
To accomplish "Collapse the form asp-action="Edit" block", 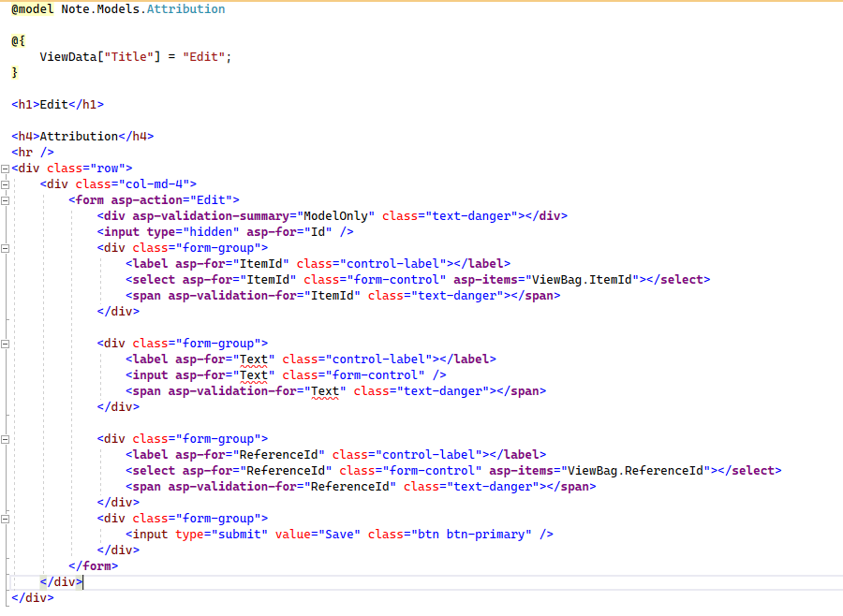I will [5, 201].
